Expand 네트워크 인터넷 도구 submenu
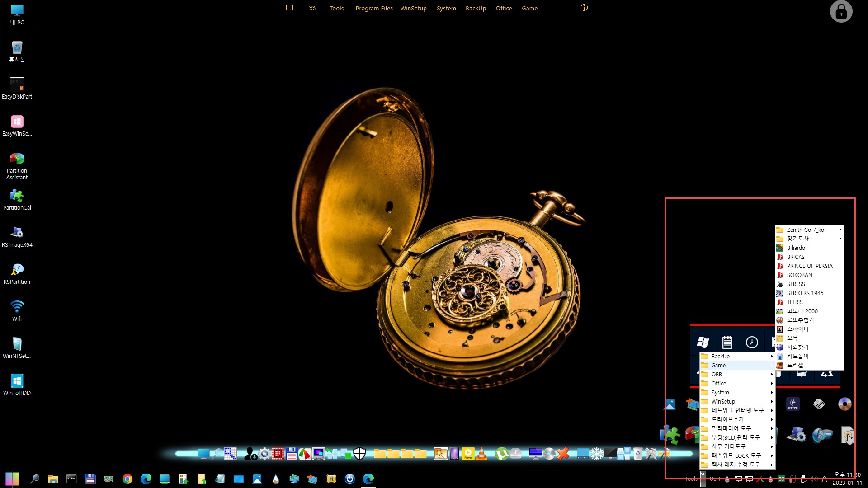Screen dimensions: 868x488 [x=737, y=410]
